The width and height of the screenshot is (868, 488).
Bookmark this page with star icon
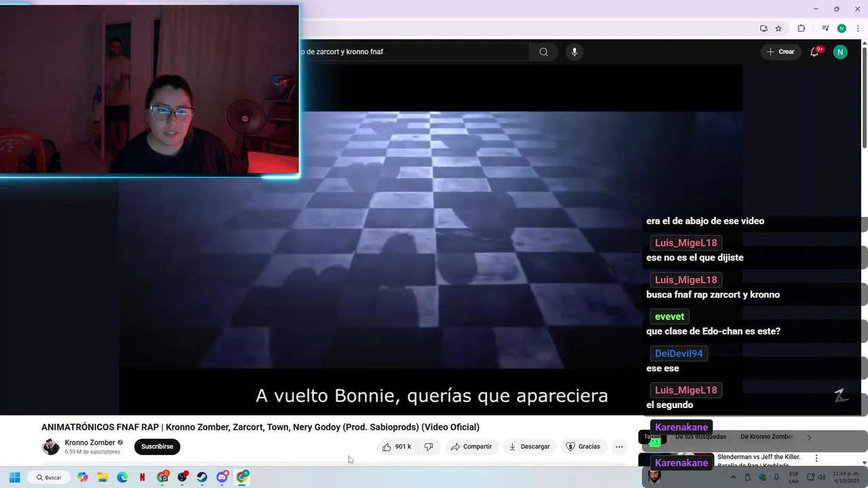coord(778,28)
